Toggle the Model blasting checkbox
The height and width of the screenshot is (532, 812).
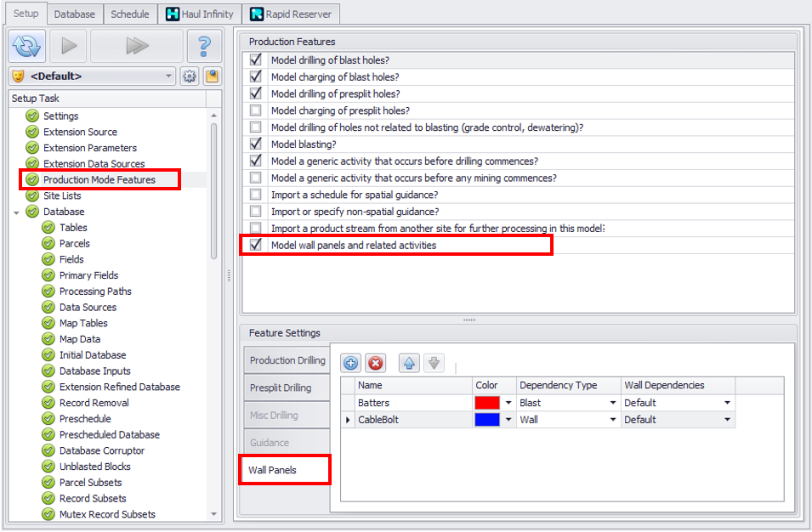click(x=255, y=144)
